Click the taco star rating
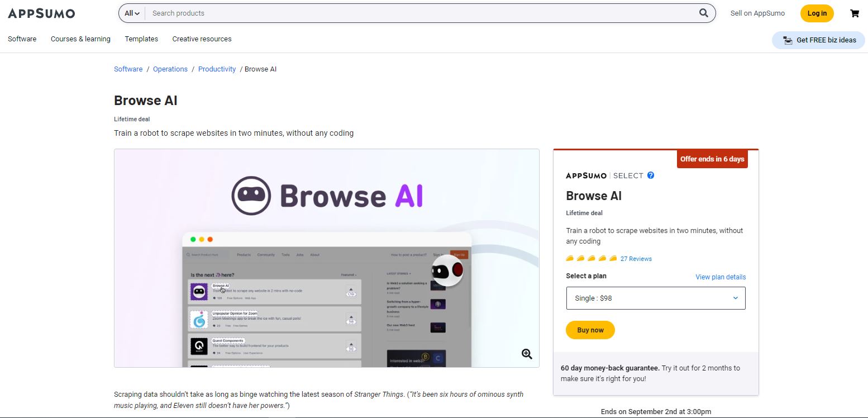Viewport: 868px width, 418px height. click(x=591, y=259)
